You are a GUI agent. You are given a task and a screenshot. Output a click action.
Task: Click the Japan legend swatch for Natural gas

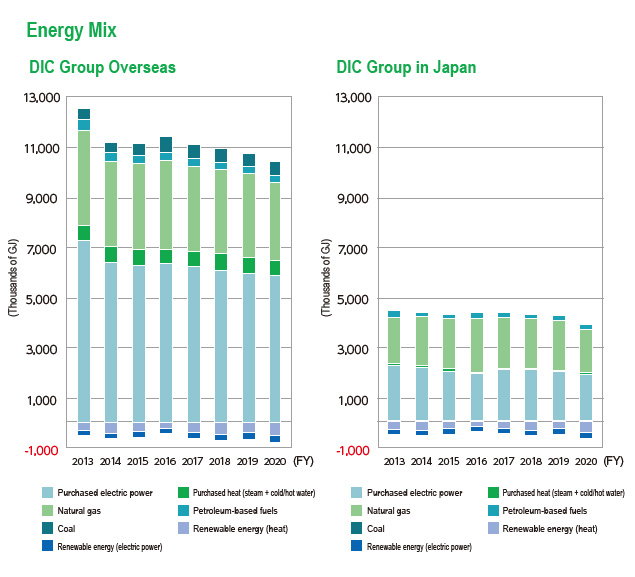357,510
